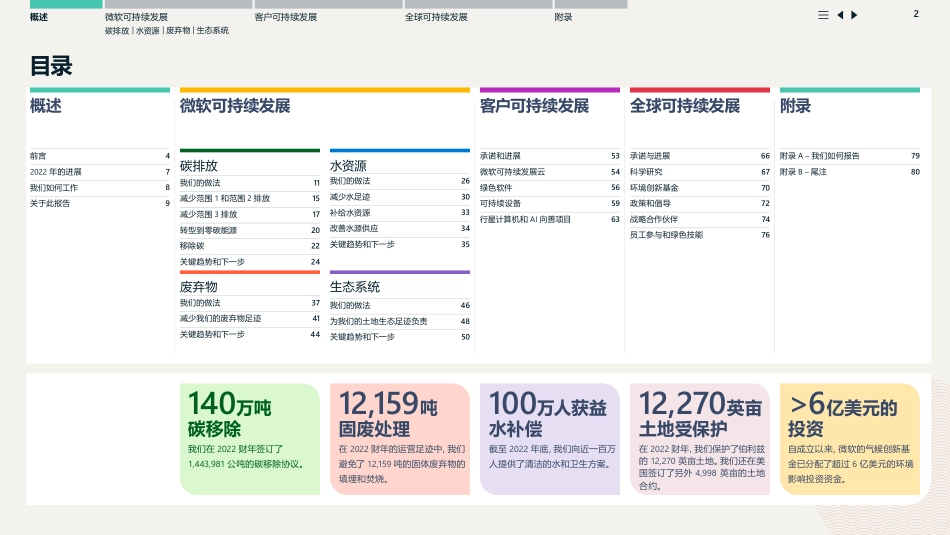Open 我们的做法 on page 46

[x=400, y=305]
